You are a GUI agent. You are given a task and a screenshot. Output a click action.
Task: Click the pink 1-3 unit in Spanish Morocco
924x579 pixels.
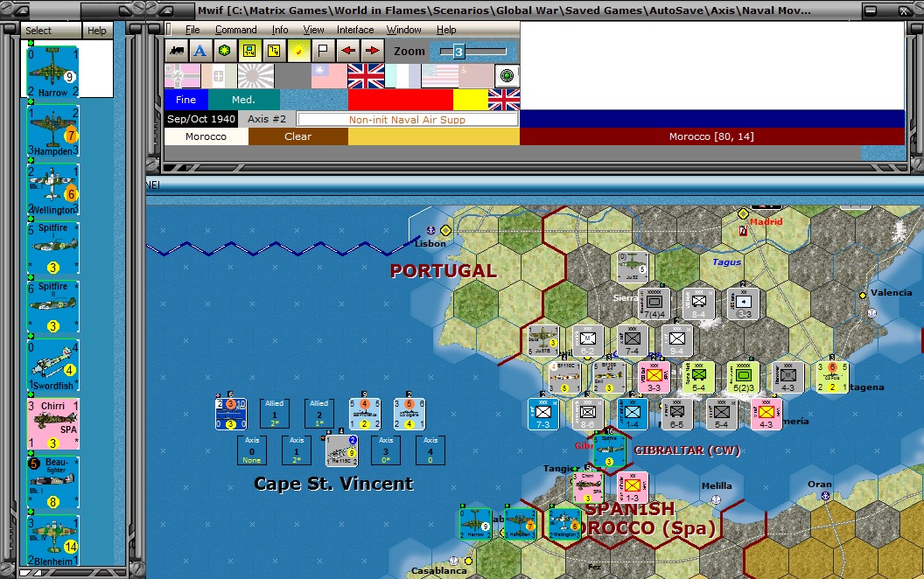point(633,488)
